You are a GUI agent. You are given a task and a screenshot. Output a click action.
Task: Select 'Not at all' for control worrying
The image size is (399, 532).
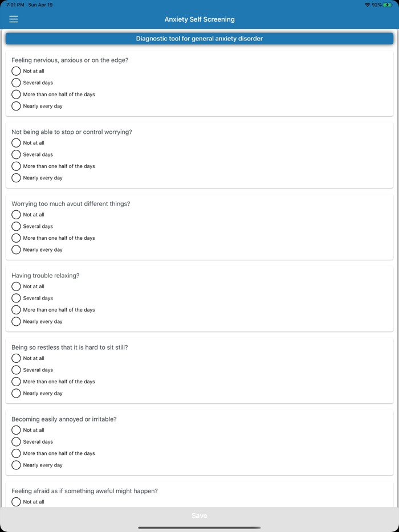coord(16,143)
